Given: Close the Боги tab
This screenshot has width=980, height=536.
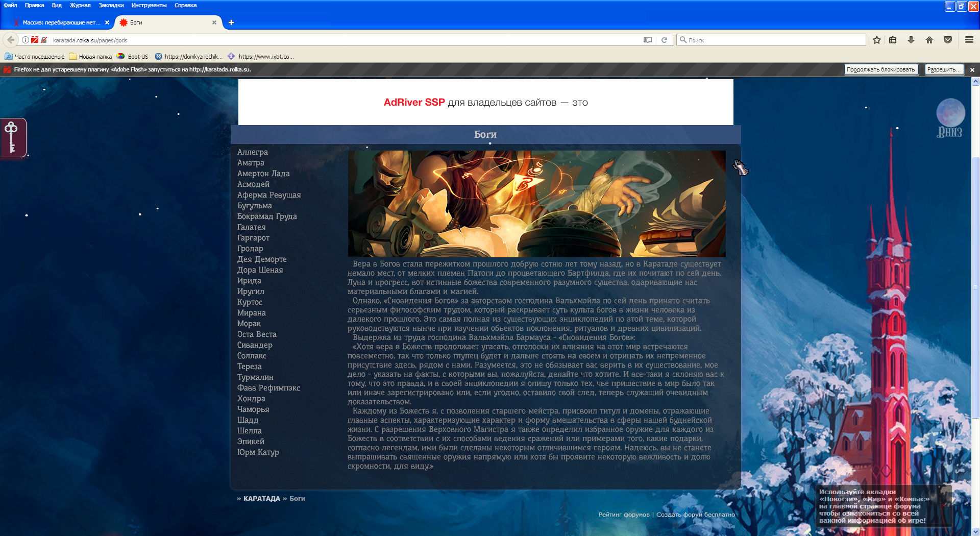Looking at the screenshot, I should [x=214, y=22].
